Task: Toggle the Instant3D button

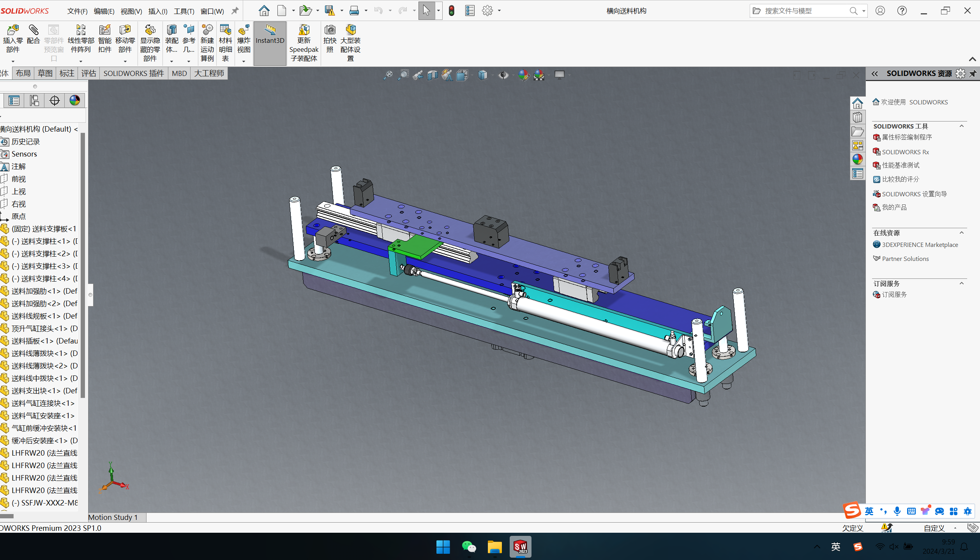Action: (x=270, y=35)
